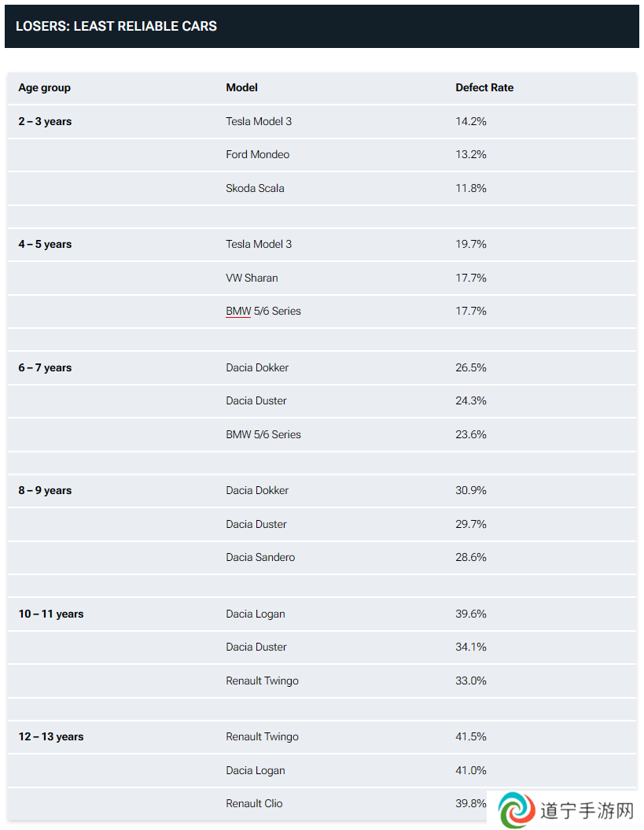
Task: Click the Losers: Least Reliable Cars heading
Action: click(x=116, y=26)
